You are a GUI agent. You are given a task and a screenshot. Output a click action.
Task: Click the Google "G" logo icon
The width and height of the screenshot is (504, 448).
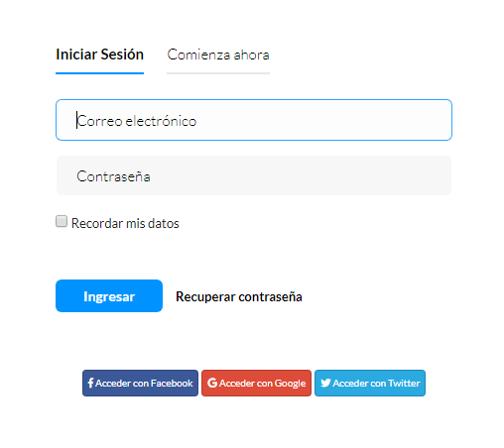pos(212,383)
